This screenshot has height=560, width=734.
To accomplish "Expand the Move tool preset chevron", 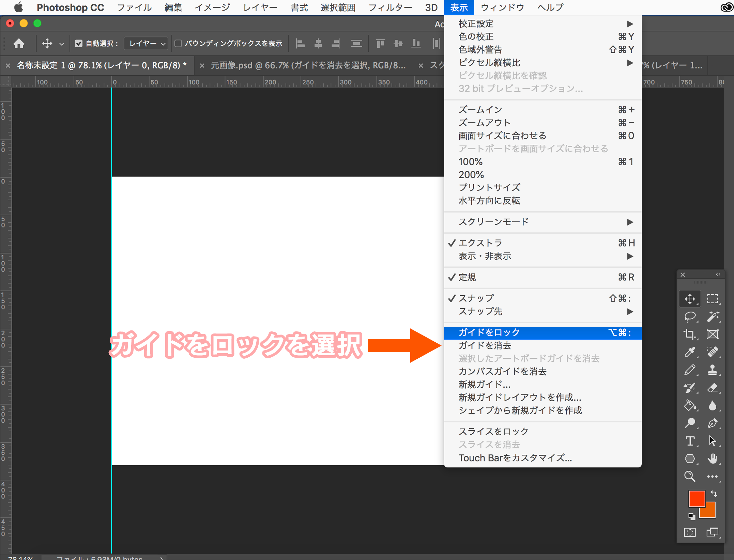I will pyautogui.click(x=61, y=44).
